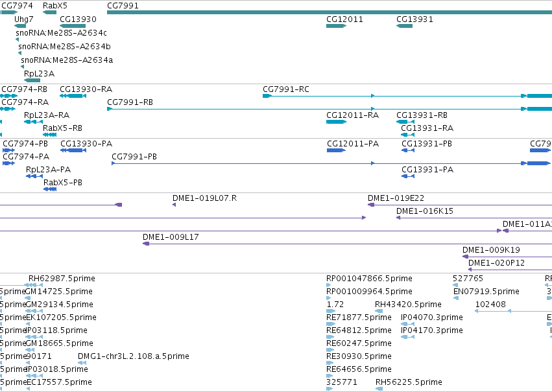Select snoRNA:Me28S-A2634a label

67,60
